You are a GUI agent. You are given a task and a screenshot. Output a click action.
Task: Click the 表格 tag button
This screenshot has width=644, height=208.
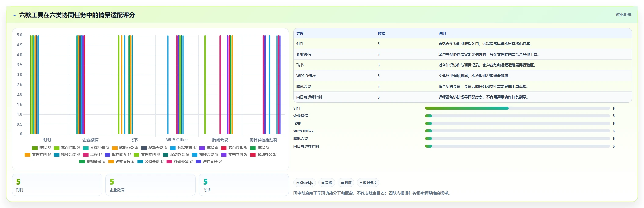click(327, 183)
